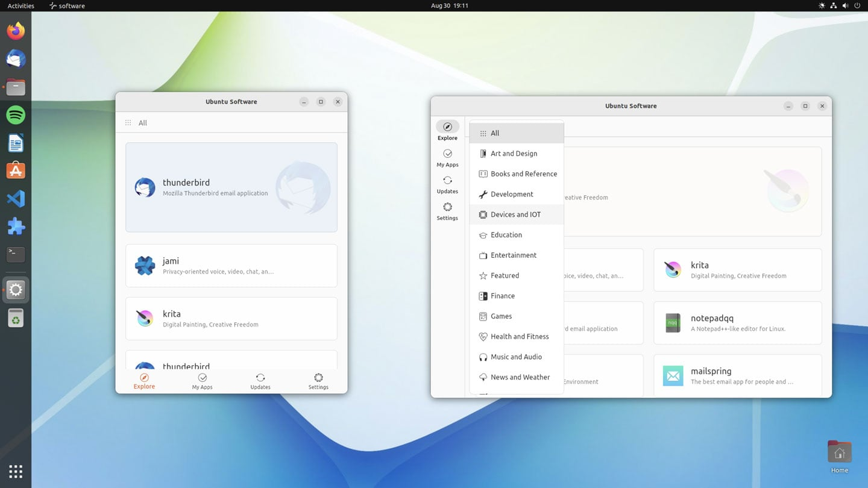868x488 pixels.
Task: Open the blue puzzle-piece extensions app in dock
Action: [16, 227]
